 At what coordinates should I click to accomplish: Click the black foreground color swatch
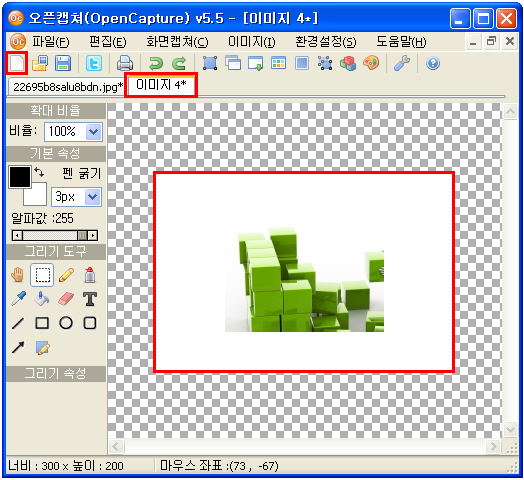[x=20, y=177]
